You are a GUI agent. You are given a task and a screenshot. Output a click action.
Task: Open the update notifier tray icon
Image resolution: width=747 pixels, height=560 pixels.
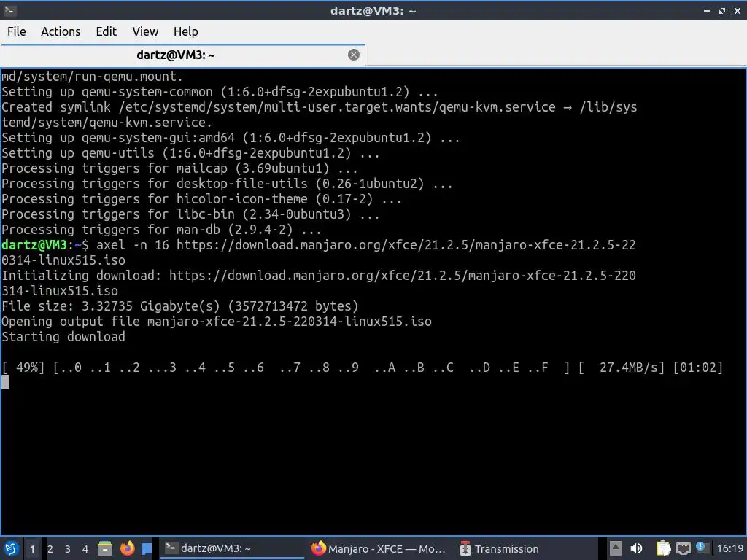pos(701,547)
